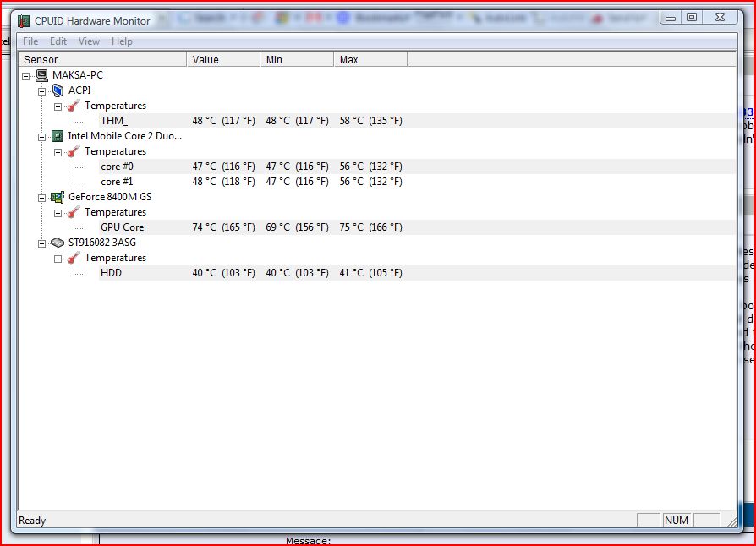Maximize the CPUID Hardware Monitor window
This screenshot has width=756, height=546.
(x=692, y=18)
